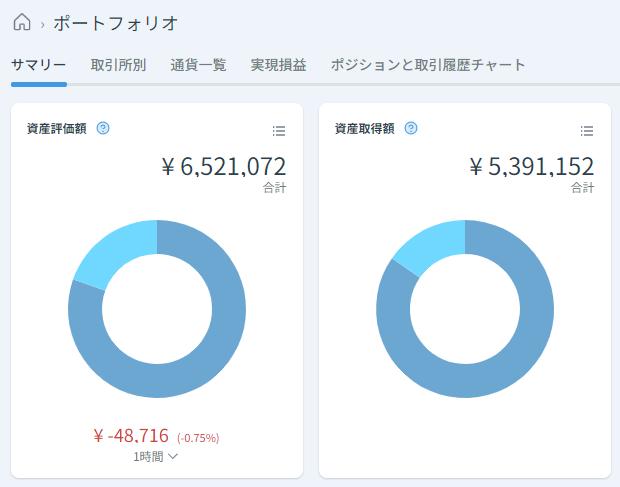The image size is (620, 487).
Task: Click the red ¥-48,716 change amount
Action: pyautogui.click(x=131, y=436)
